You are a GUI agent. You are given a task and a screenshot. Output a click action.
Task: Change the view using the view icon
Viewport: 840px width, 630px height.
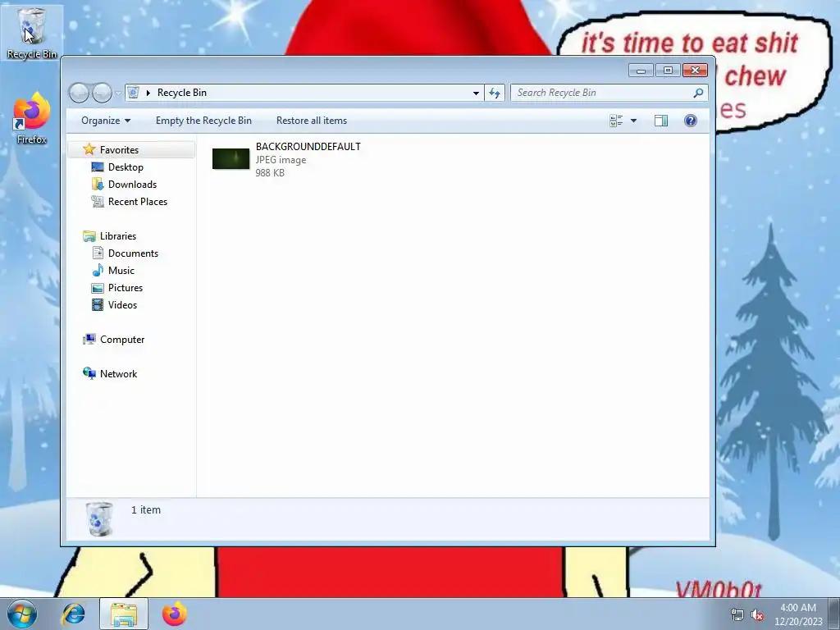(x=616, y=121)
